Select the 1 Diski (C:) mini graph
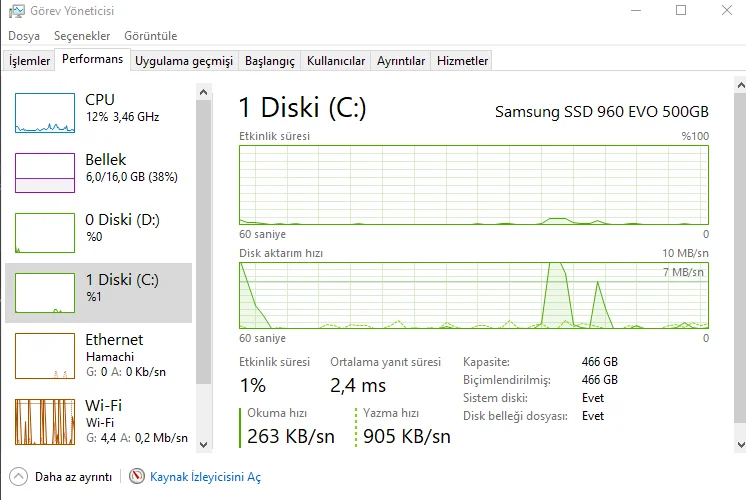The image size is (746, 500). [45, 293]
